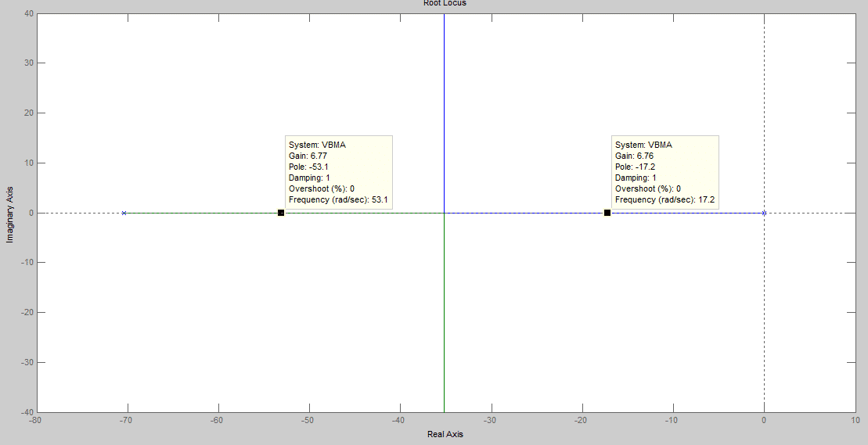Image resolution: width=868 pixels, height=445 pixels.
Task: Click the 40 tick label on imaginary axis
Action: [x=28, y=13]
